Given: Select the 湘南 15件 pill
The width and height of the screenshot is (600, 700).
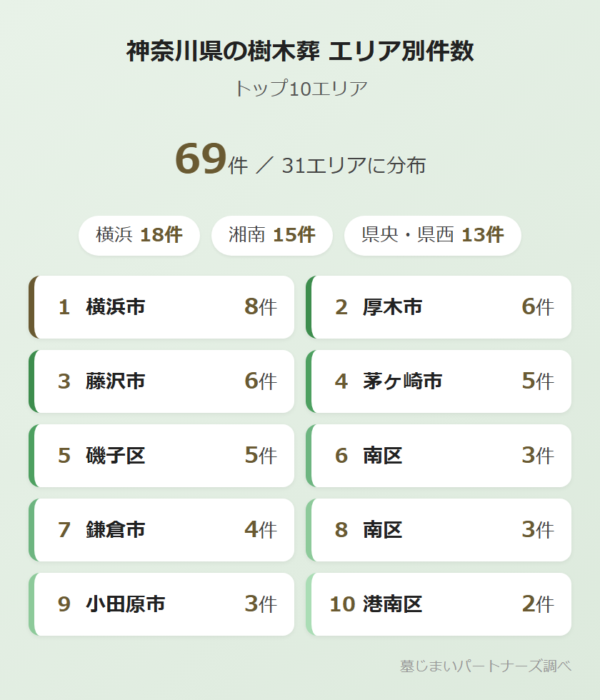Looking at the screenshot, I should (x=271, y=235).
